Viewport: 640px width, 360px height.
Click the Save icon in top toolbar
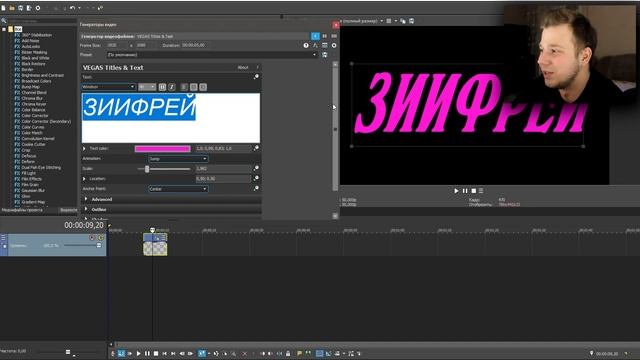[20, 8]
